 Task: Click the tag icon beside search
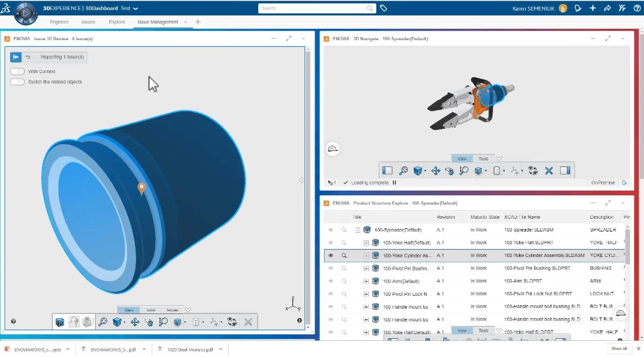click(x=384, y=8)
